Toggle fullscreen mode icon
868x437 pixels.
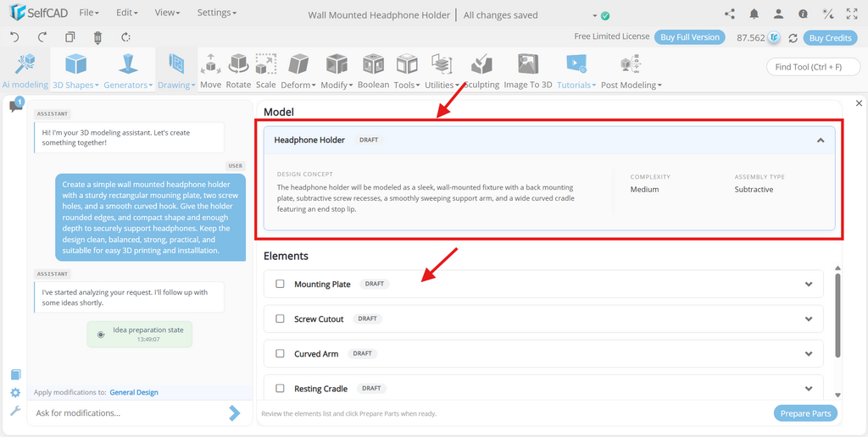click(x=852, y=14)
